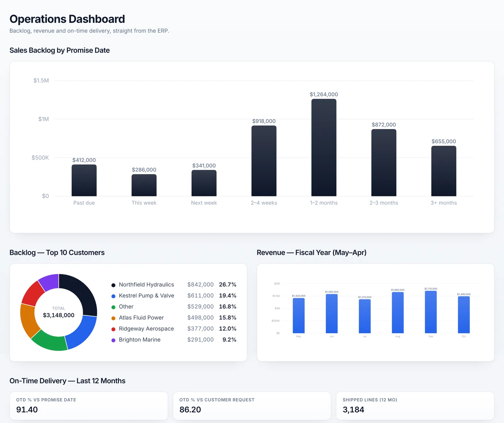The height and width of the screenshot is (423, 504).
Task: Click the On-Time Delivery — Last 12 Months heading
Action: [67, 381]
